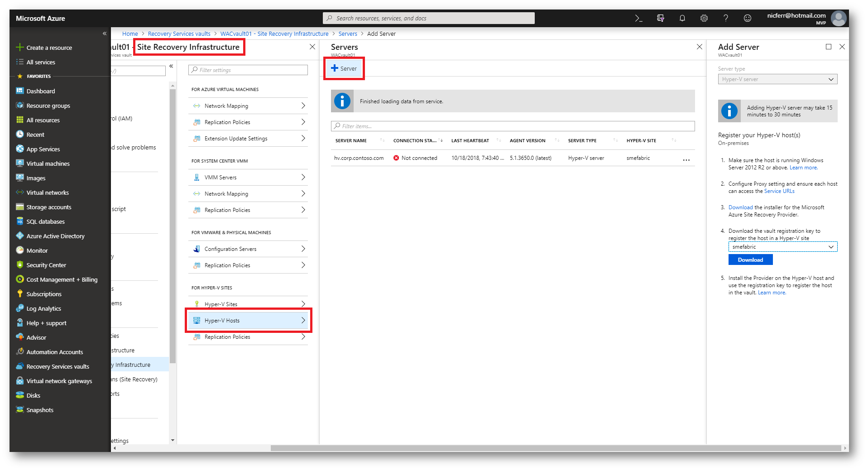
Task: Click the + Server button
Action: coord(344,68)
